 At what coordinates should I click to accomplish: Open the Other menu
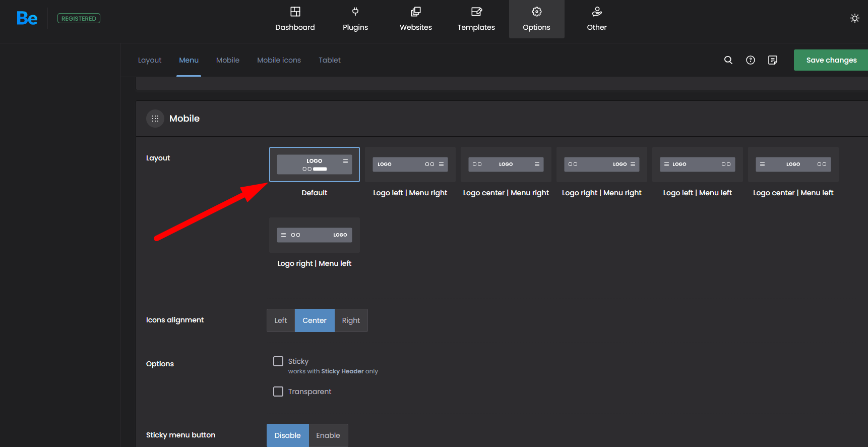597,19
